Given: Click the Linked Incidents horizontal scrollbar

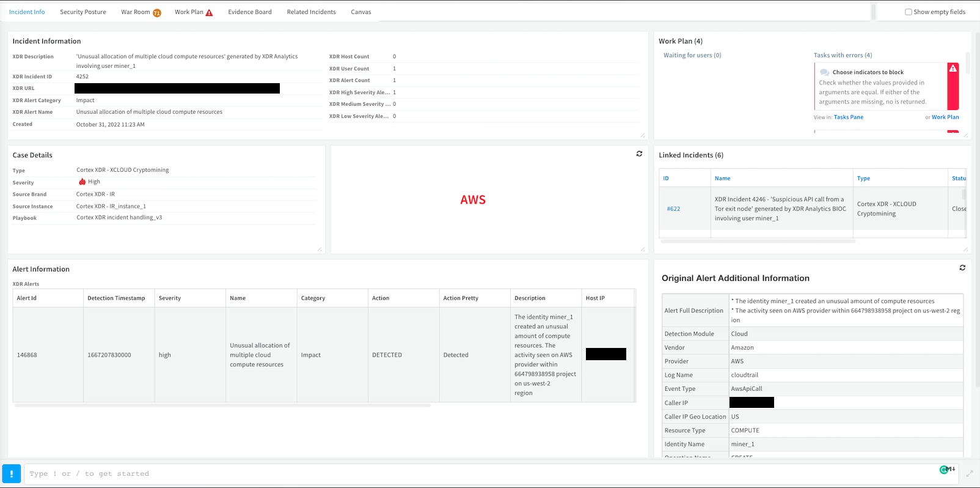Looking at the screenshot, I should (758, 241).
